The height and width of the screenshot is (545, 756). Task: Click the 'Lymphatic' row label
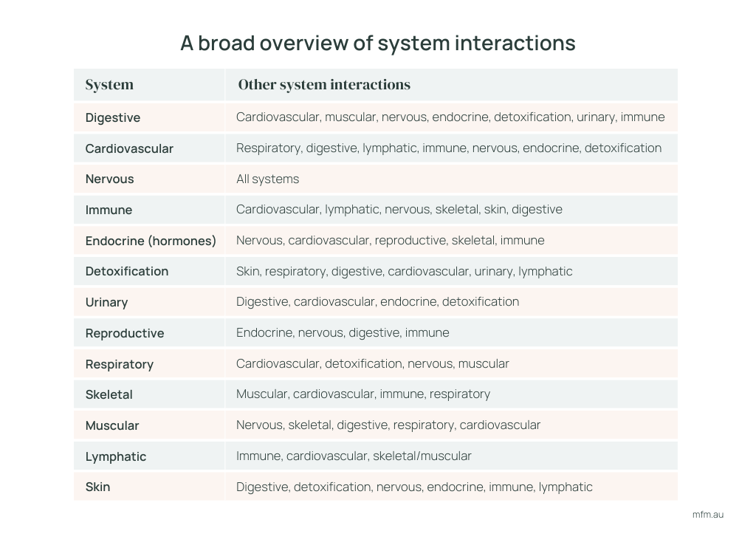click(116, 456)
